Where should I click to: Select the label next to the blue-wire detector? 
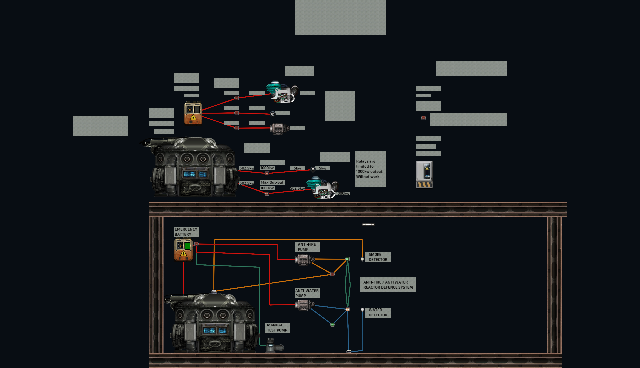coord(378,313)
